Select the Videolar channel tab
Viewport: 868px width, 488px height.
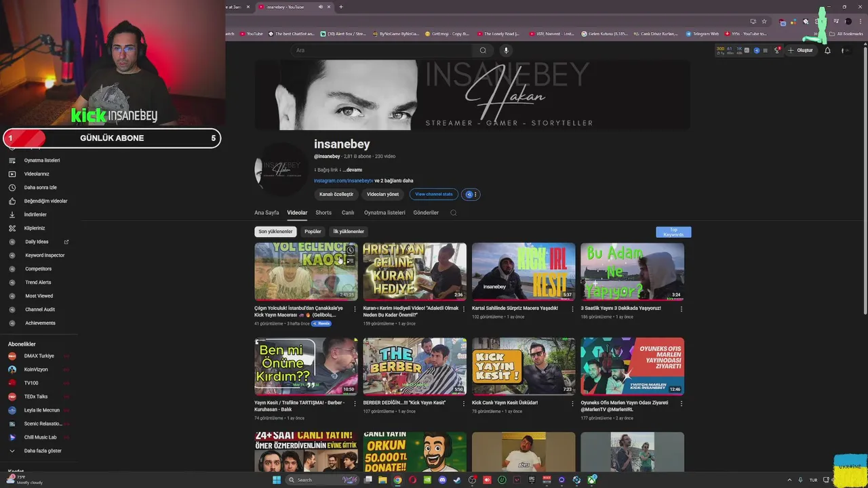(297, 213)
